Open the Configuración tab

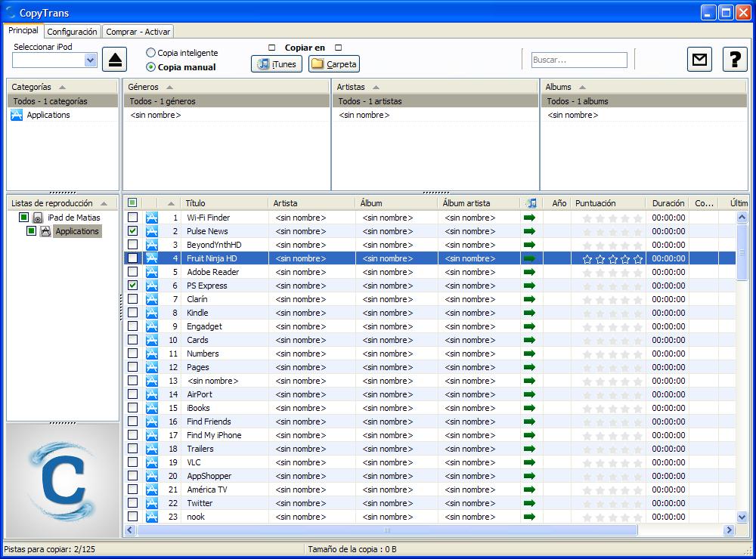click(x=72, y=32)
